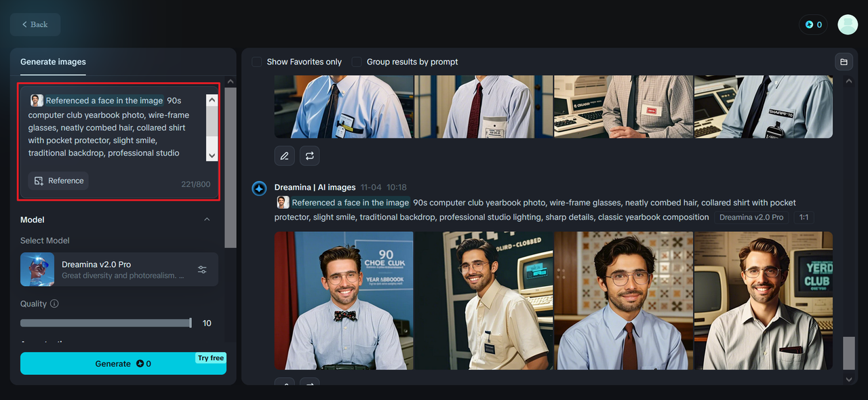Click the Quality info icon
This screenshot has height=400, width=868.
[x=54, y=304]
